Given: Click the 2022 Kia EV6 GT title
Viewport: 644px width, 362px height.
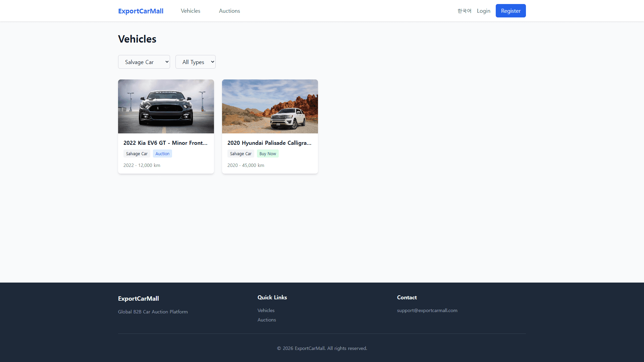Looking at the screenshot, I should [x=165, y=143].
